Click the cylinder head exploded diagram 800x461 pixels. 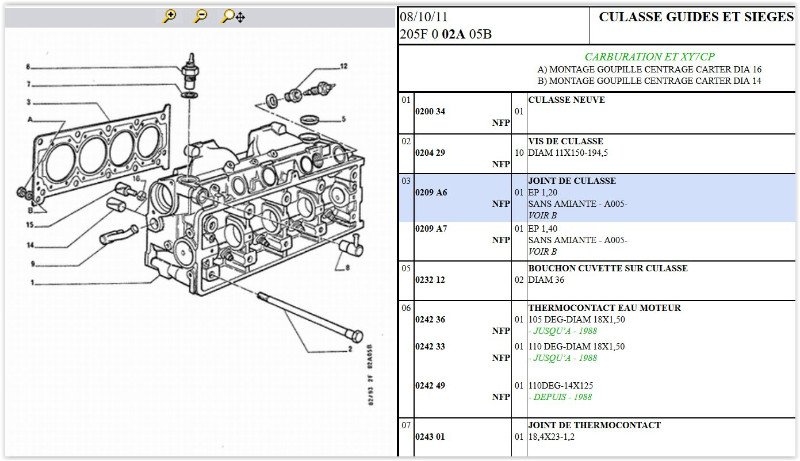click(x=200, y=220)
